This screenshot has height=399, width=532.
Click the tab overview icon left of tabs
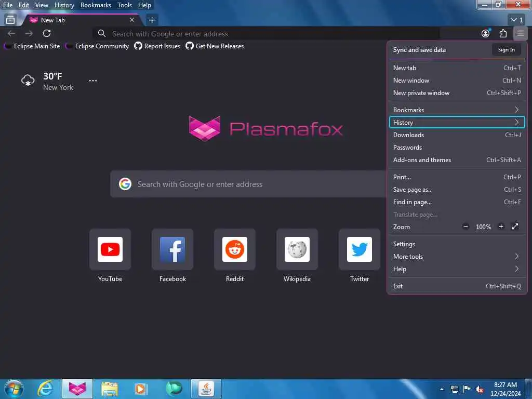(10, 20)
